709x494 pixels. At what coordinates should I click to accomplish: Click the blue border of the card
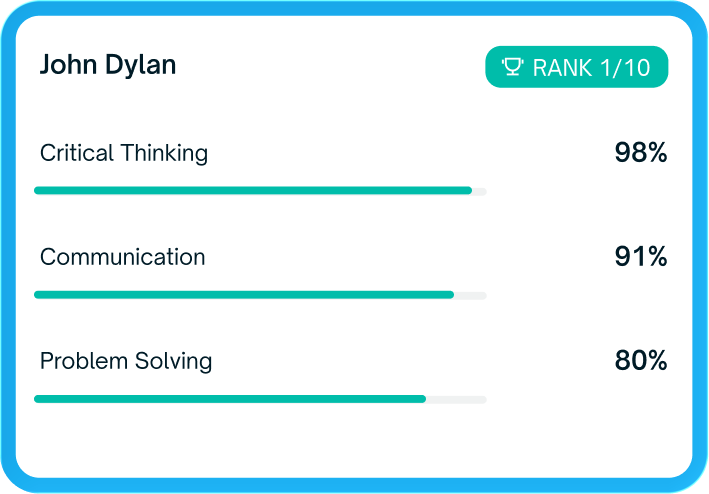pos(354,8)
